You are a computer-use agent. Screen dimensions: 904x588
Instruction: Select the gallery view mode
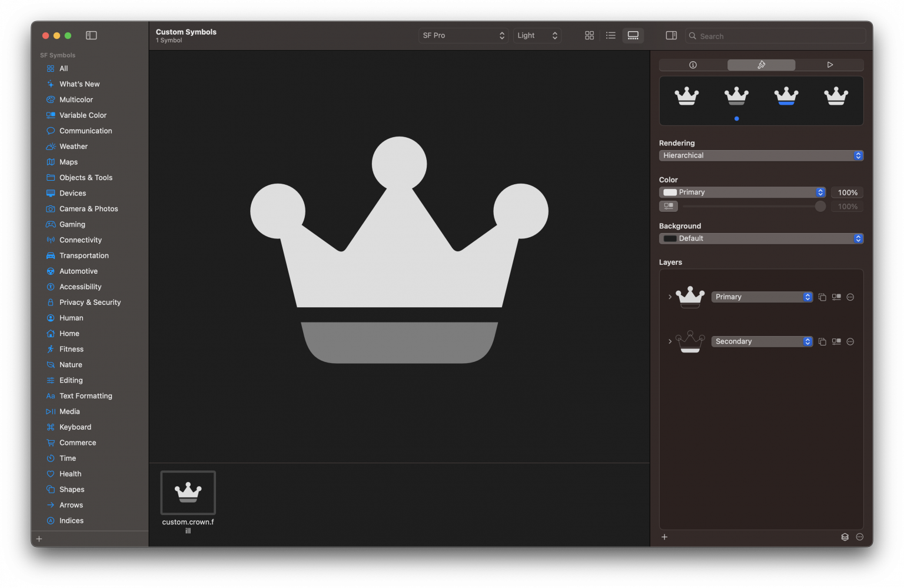[633, 35]
